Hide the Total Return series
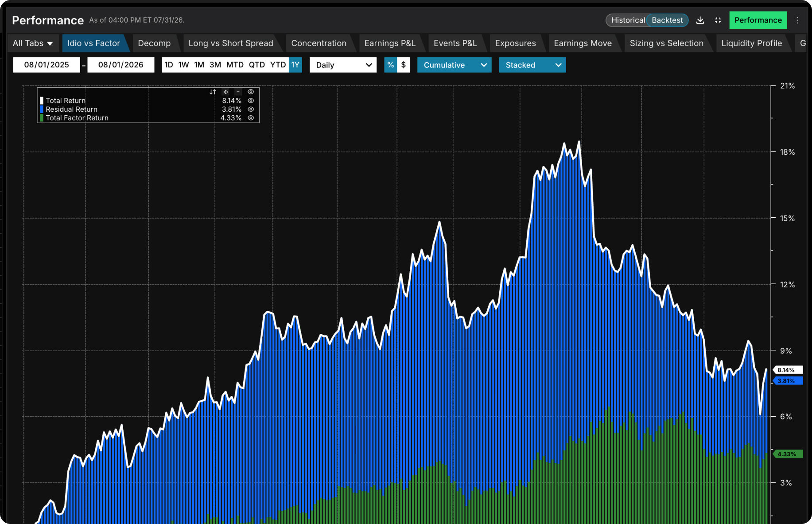The height and width of the screenshot is (524, 812). (251, 101)
